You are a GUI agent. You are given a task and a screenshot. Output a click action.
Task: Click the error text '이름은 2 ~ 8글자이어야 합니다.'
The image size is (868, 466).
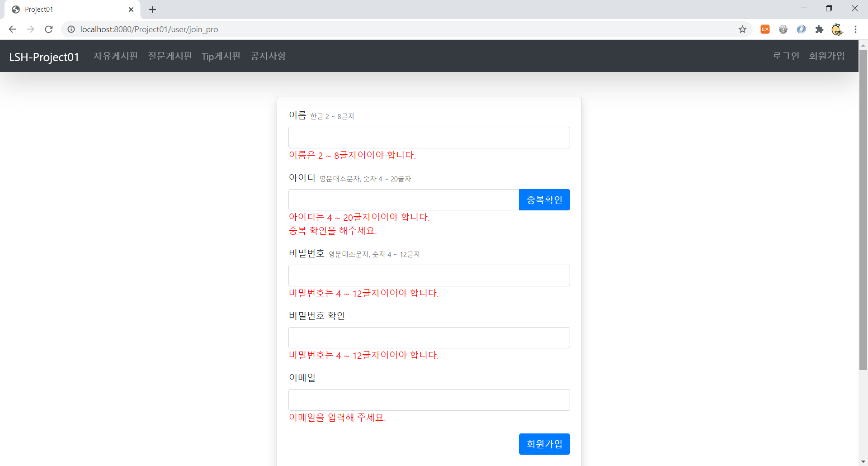coord(352,155)
